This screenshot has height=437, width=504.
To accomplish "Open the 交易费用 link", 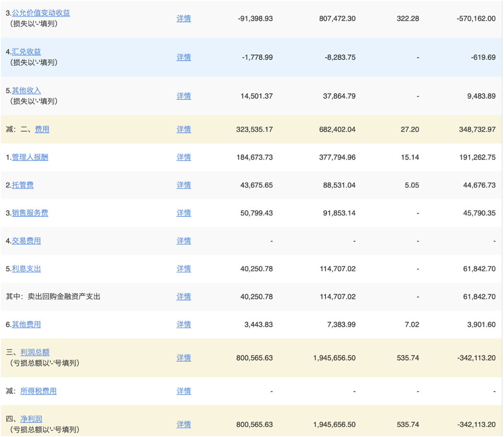I will pyautogui.click(x=26, y=241).
